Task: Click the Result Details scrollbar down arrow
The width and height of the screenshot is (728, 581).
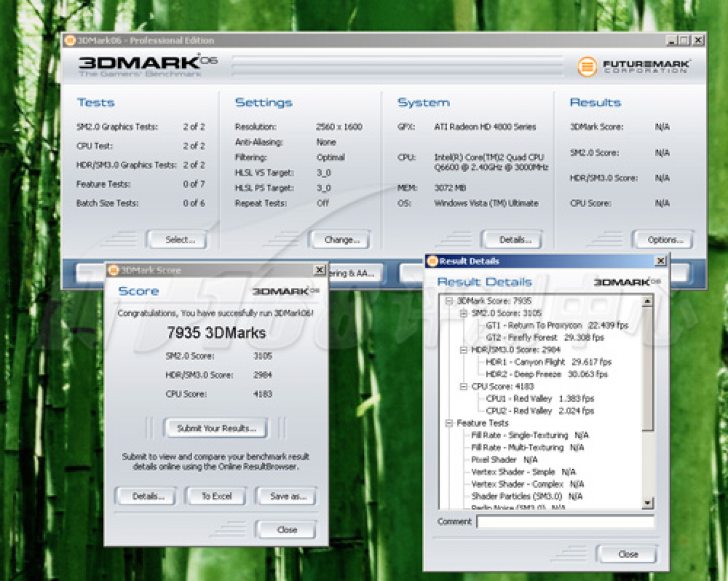Action: (x=648, y=503)
